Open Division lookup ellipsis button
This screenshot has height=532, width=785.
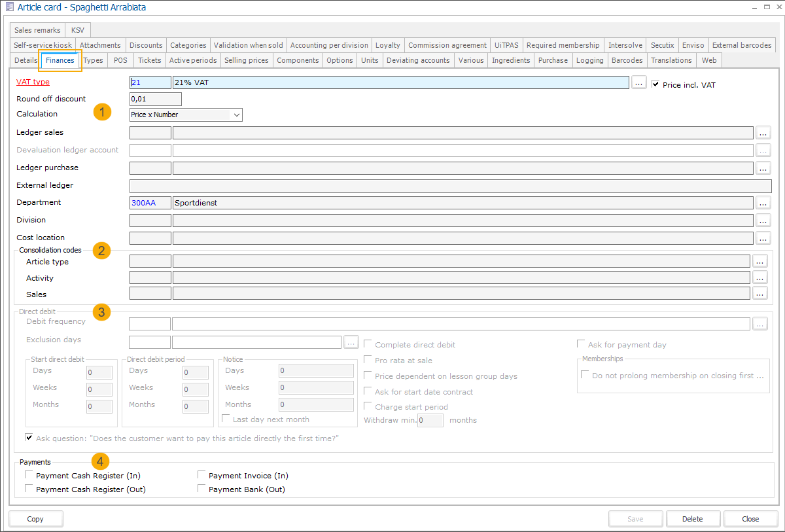tap(763, 221)
